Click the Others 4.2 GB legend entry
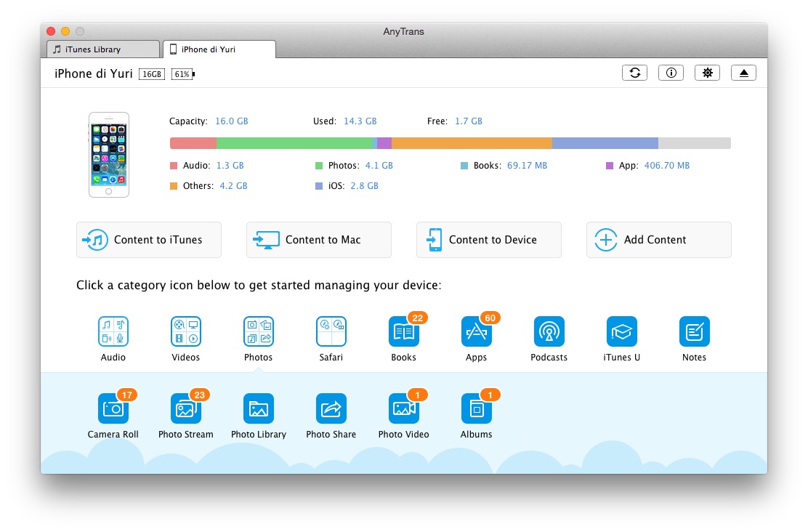 click(209, 185)
